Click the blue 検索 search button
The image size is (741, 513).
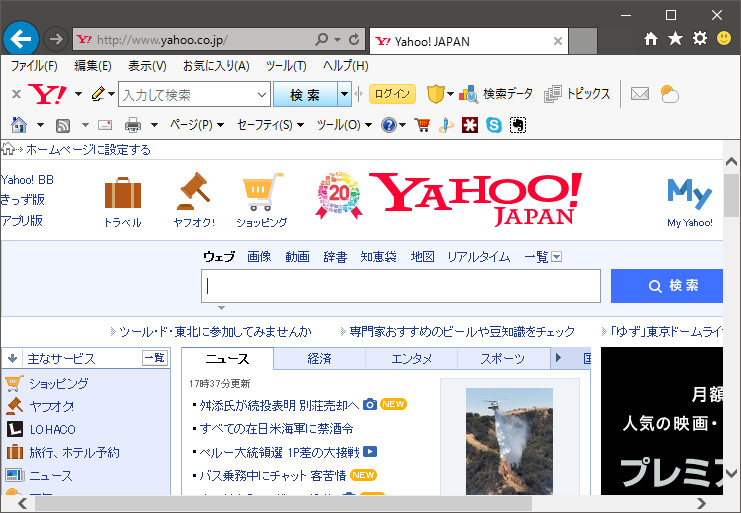point(667,286)
